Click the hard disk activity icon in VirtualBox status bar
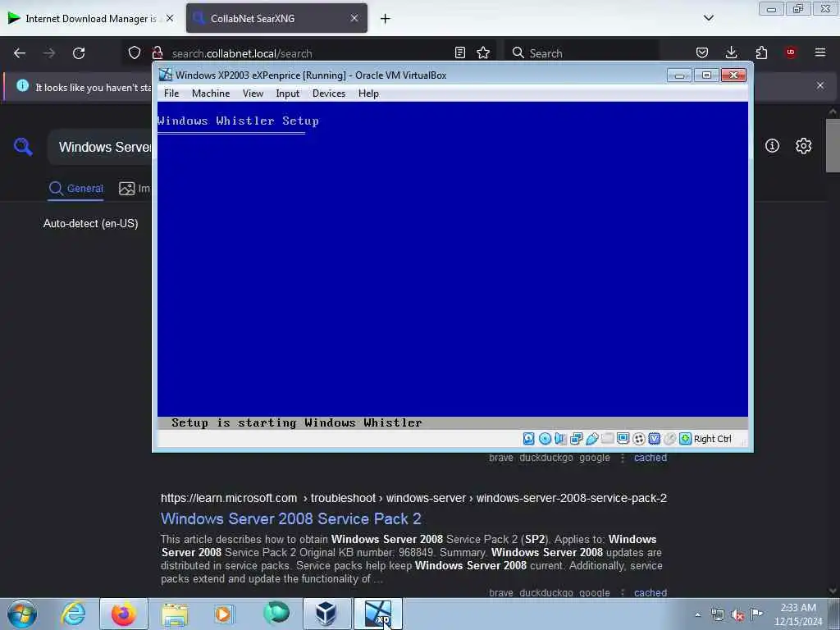Screen dimensions: 840x630 click(529, 439)
